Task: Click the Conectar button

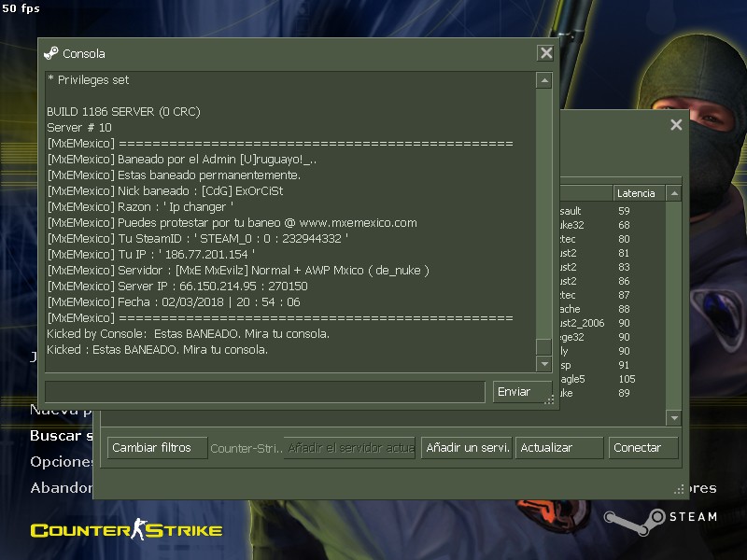Action: pyautogui.click(x=643, y=448)
